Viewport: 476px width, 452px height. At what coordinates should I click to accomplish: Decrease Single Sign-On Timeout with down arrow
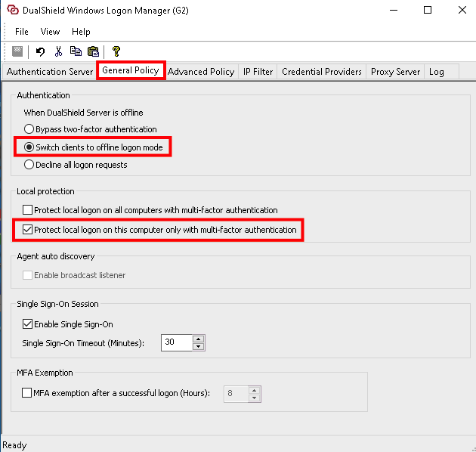199,346
